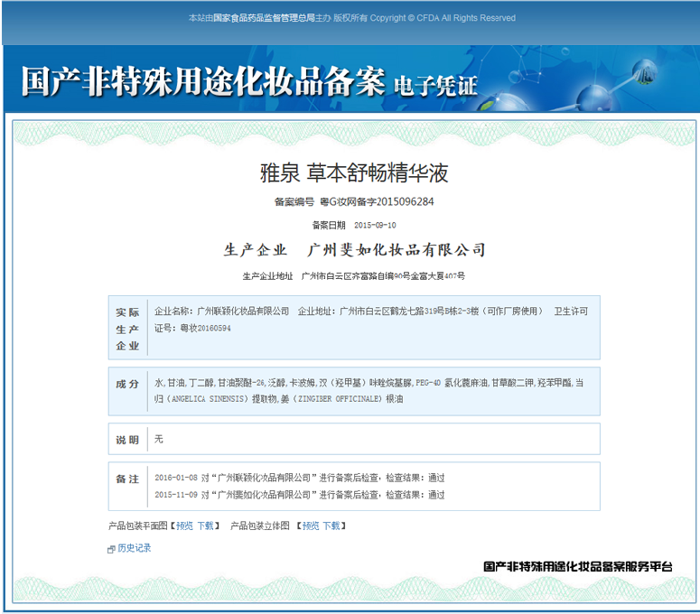Download the 产品包装立体图 3D packaging image
Screen dimensions: 700x614
point(331,526)
